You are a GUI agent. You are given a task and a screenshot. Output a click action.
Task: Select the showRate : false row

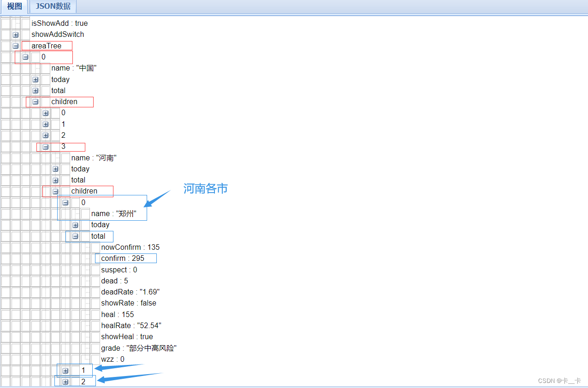pyautogui.click(x=129, y=303)
